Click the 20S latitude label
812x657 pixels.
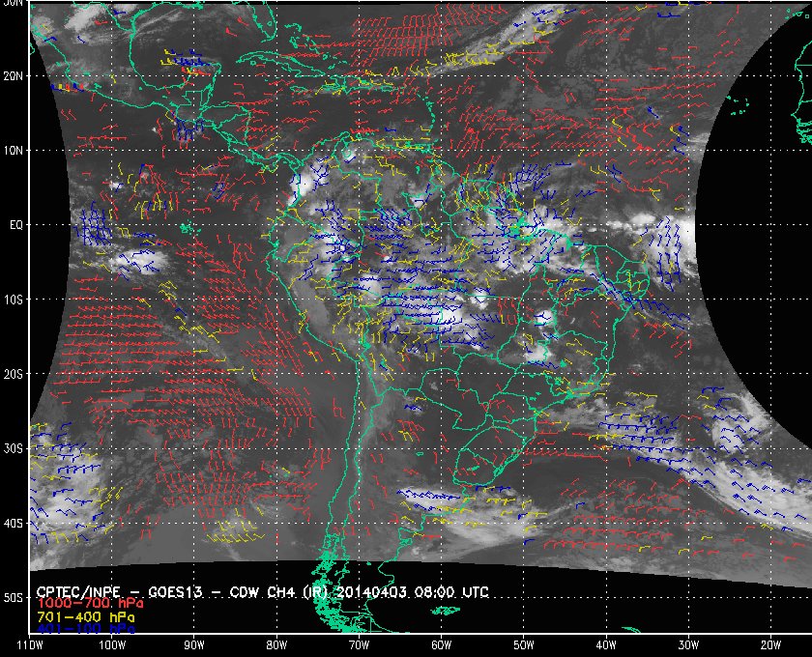click(x=13, y=374)
